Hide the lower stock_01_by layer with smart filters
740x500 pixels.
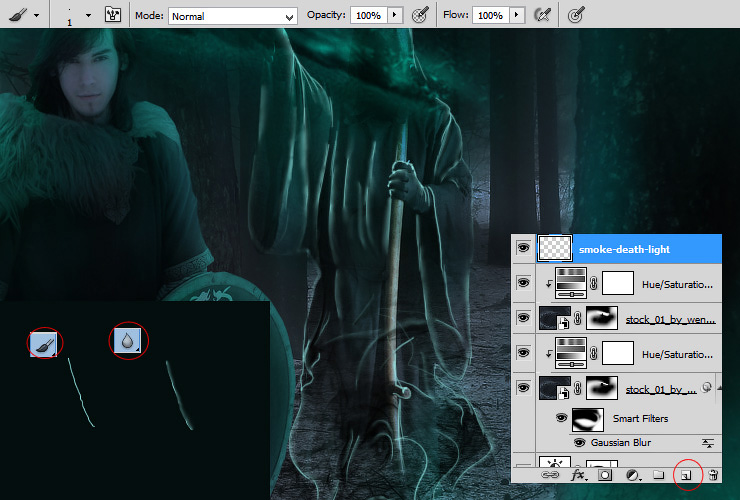(523, 388)
